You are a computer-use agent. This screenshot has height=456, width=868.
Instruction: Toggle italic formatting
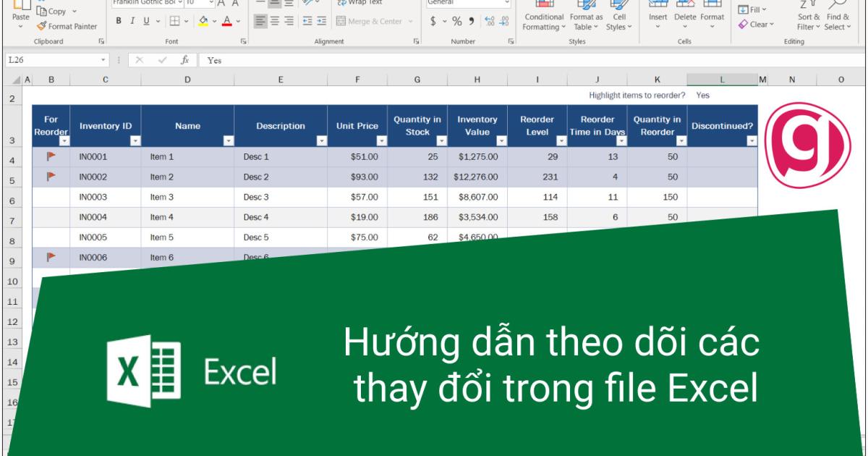coord(132,20)
